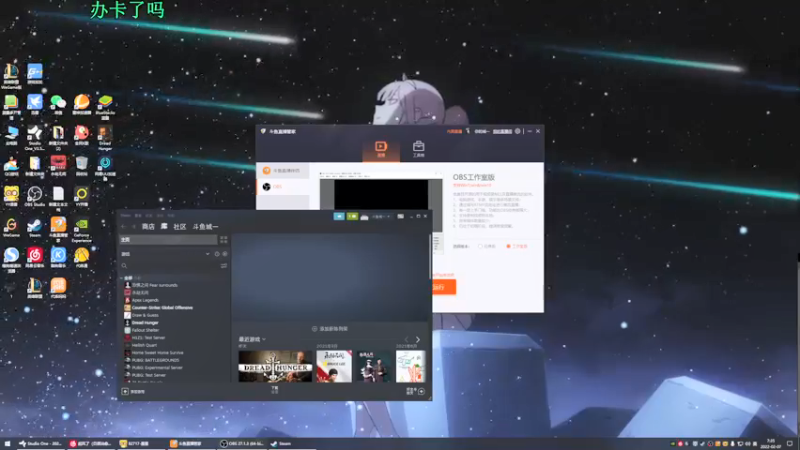Go forward with Steam's forward arrow
The width and height of the screenshot is (800, 450).
[x=134, y=227]
